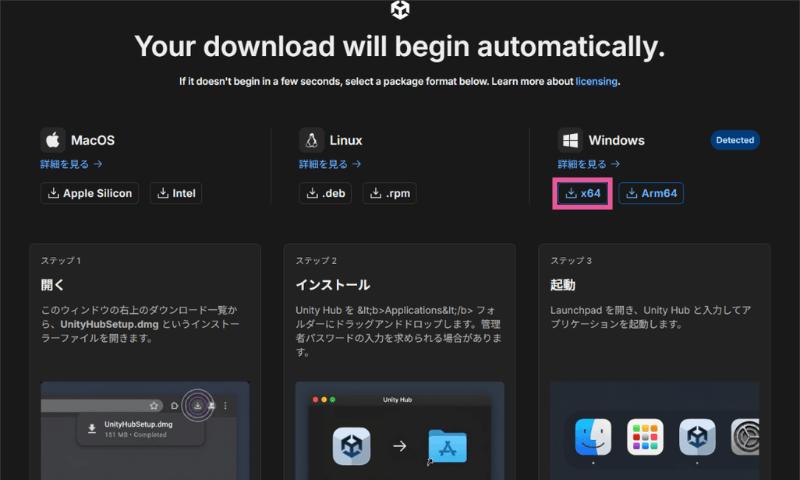Screen dimensions: 800x480
Task: Click the Finder icon in Step 3 image
Action: (x=593, y=437)
